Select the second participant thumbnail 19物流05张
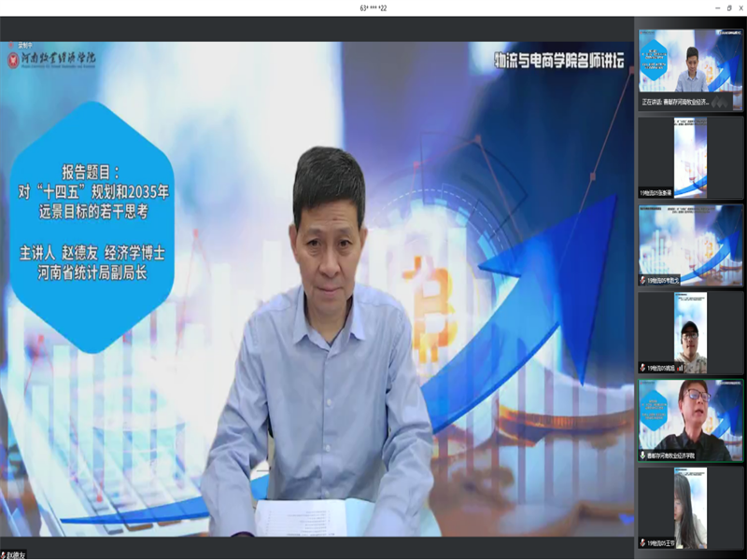The height and width of the screenshot is (560, 747). pos(690,157)
